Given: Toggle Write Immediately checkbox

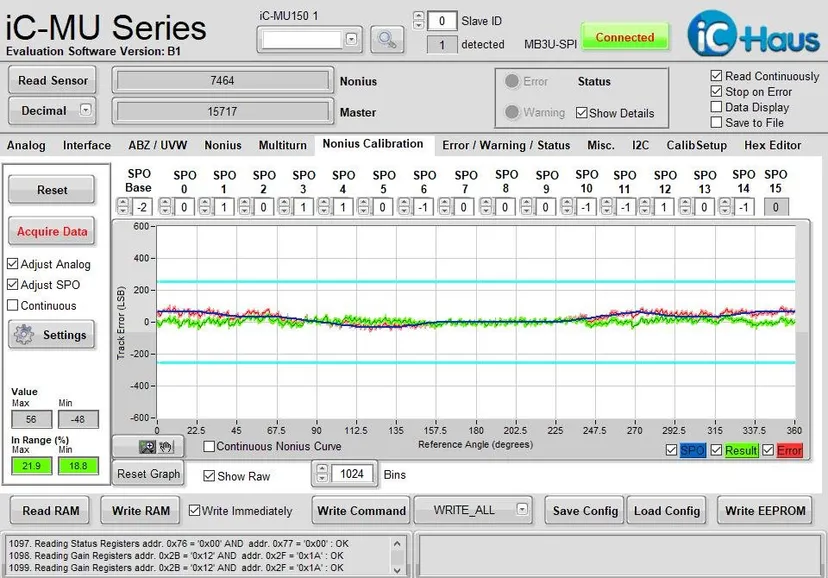Looking at the screenshot, I should pos(194,510).
